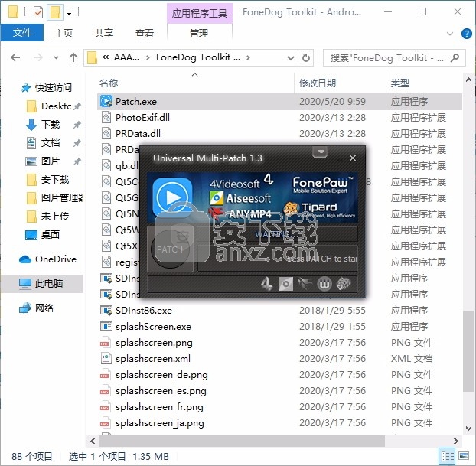This screenshot has width=476, height=466.
Task: Open recent locations dropdown arrow
Action: pos(56,57)
